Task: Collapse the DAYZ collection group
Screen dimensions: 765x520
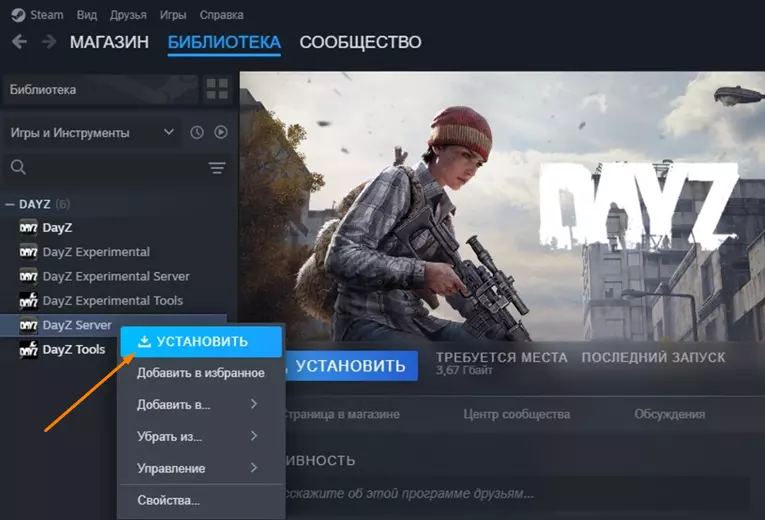Action: click(9, 204)
